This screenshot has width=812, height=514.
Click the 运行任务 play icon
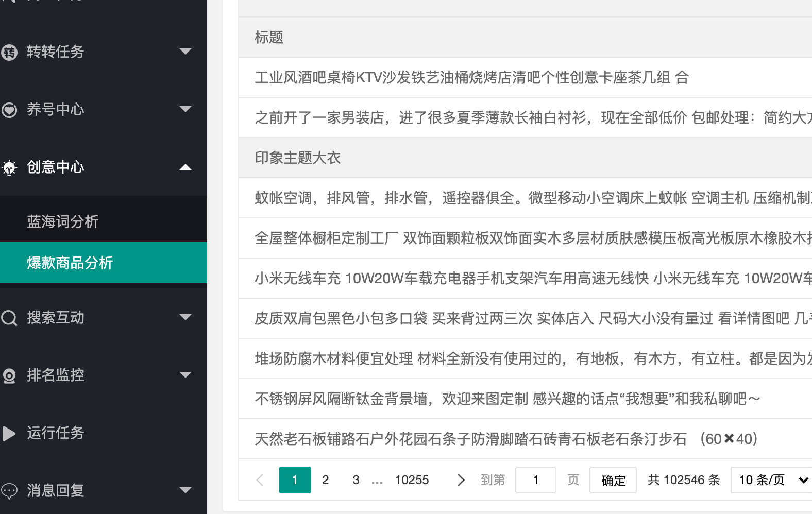click(x=9, y=433)
